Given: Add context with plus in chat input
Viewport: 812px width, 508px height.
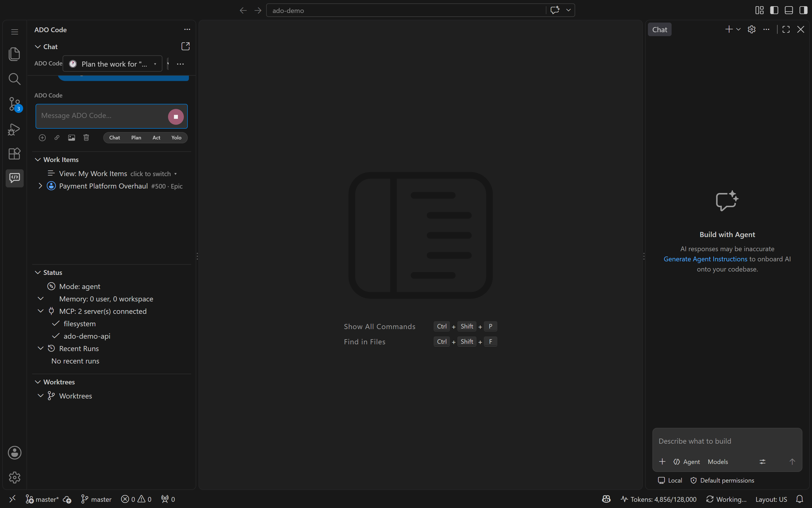Looking at the screenshot, I should click(x=662, y=462).
